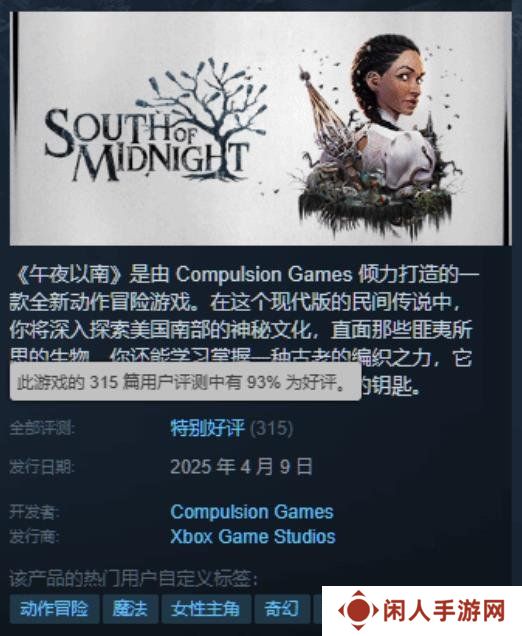522x636 pixels.
Task: Click the 热门用户自定义标签 heading
Action: point(134,579)
